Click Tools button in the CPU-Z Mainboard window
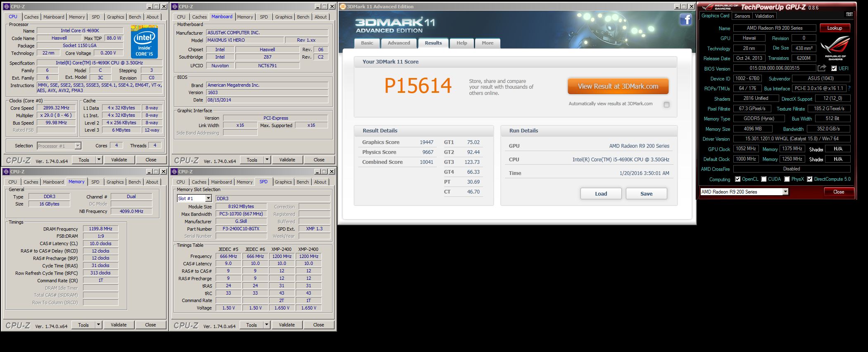The image size is (868, 352). [252, 160]
